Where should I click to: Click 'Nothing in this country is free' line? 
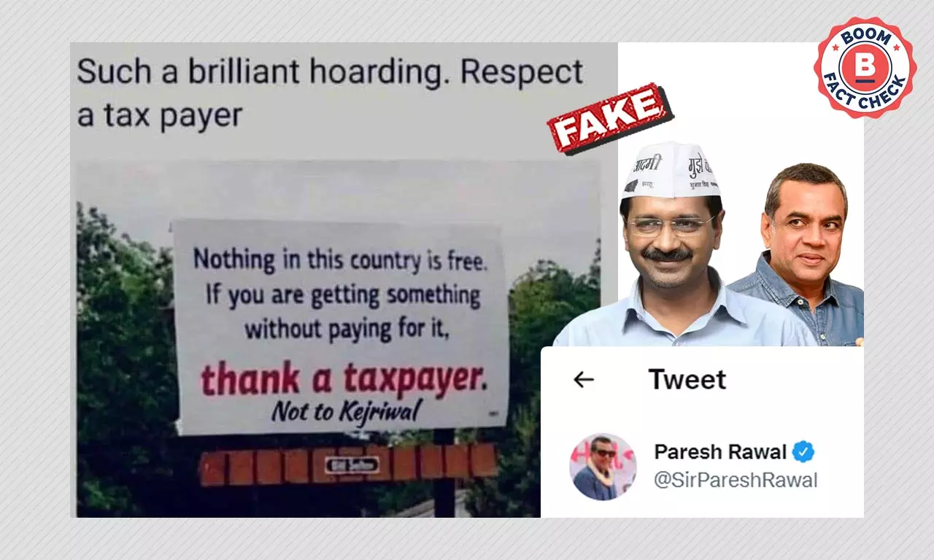339,260
